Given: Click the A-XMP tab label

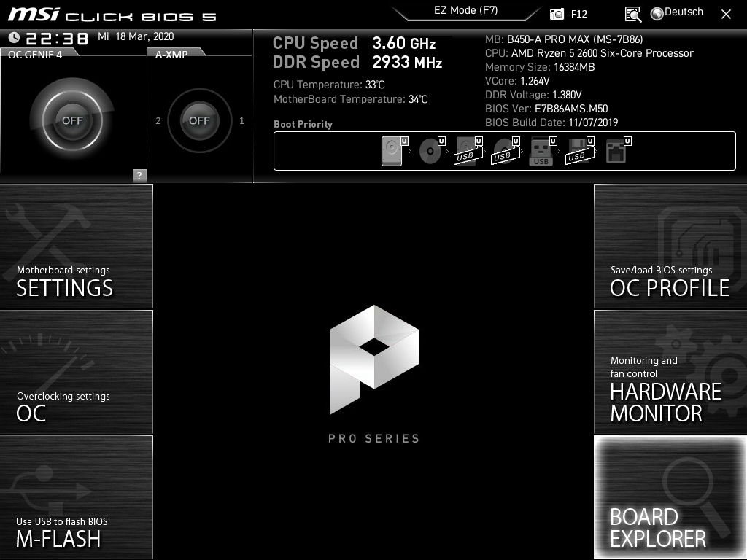Looking at the screenshot, I should 171,55.
